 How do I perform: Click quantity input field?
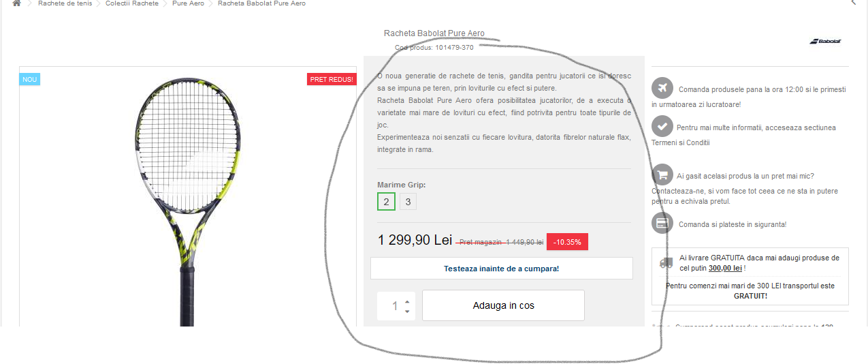(390, 306)
